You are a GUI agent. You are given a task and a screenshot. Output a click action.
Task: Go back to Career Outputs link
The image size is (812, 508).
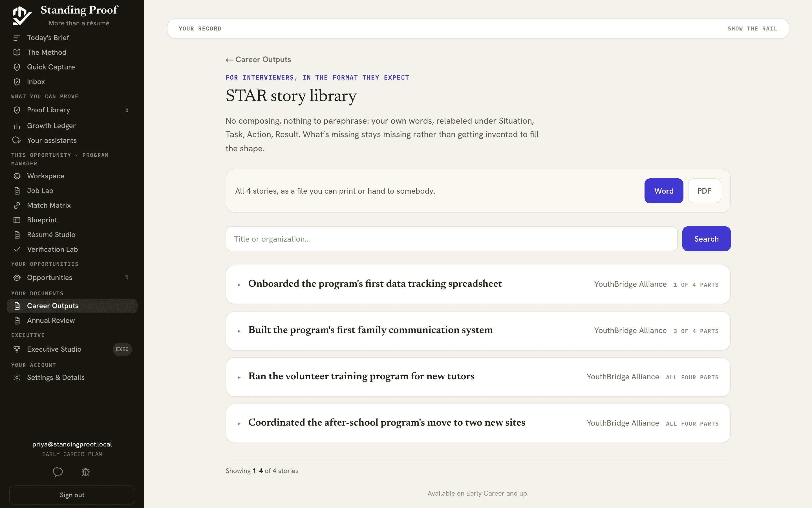click(258, 60)
